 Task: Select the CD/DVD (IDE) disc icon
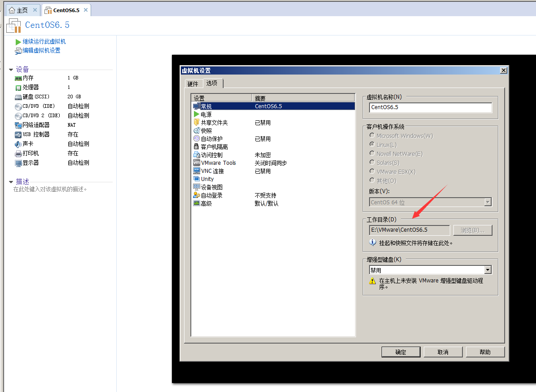(18, 107)
